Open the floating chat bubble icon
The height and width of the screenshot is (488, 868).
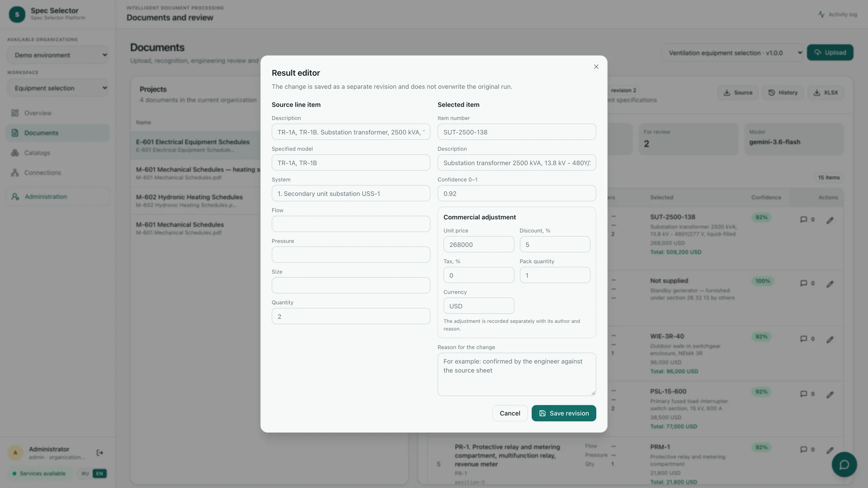tap(844, 464)
